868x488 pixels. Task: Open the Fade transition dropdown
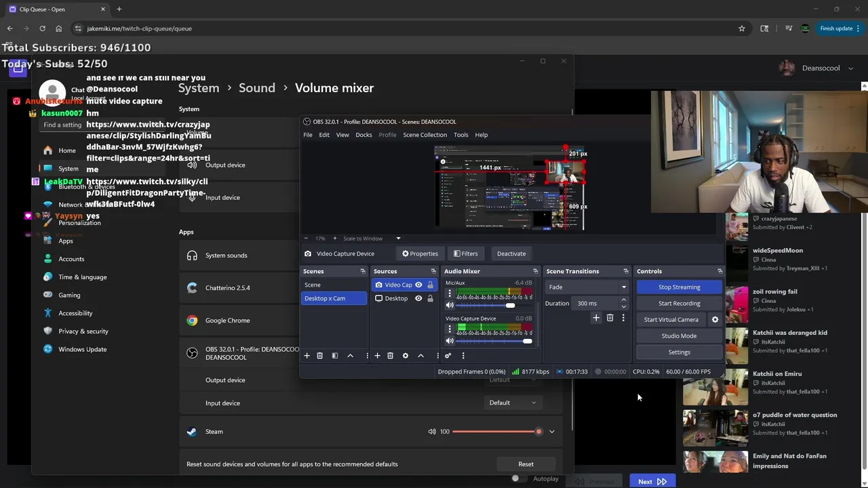(x=587, y=287)
